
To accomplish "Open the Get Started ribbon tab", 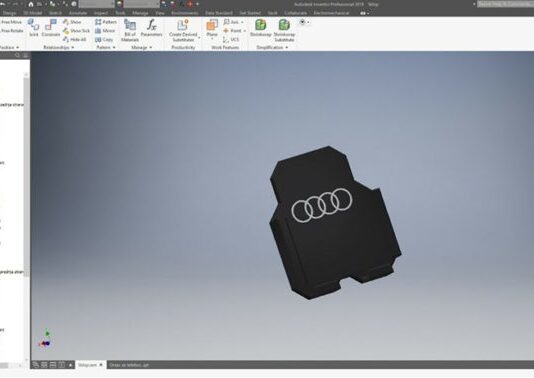I will 250,13.
